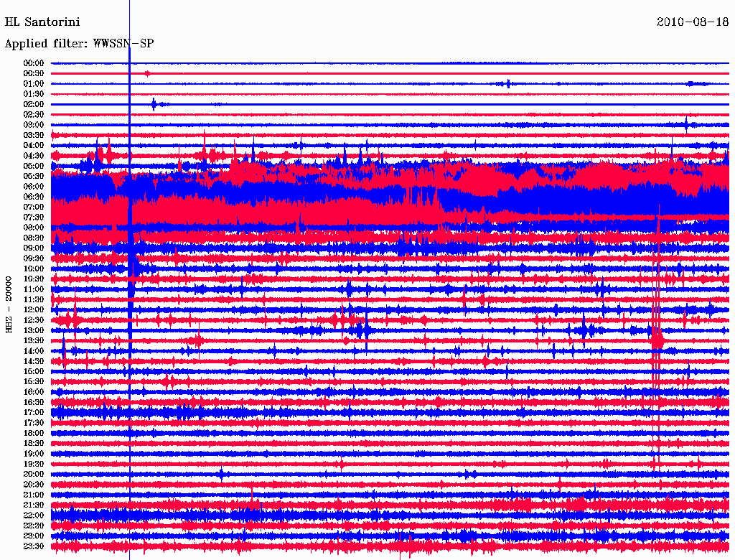The height and width of the screenshot is (560, 735).
Task: Select the 19:30 time label
Action: coord(34,465)
